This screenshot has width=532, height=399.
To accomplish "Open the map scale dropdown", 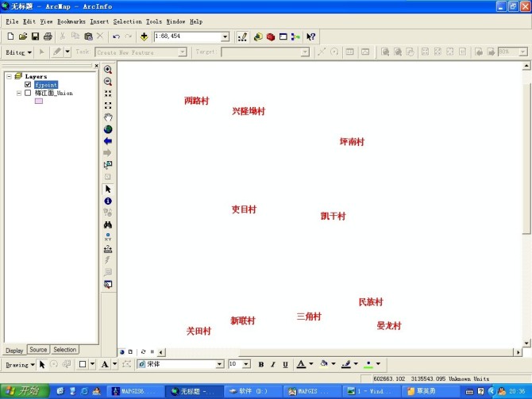I will pos(225,36).
